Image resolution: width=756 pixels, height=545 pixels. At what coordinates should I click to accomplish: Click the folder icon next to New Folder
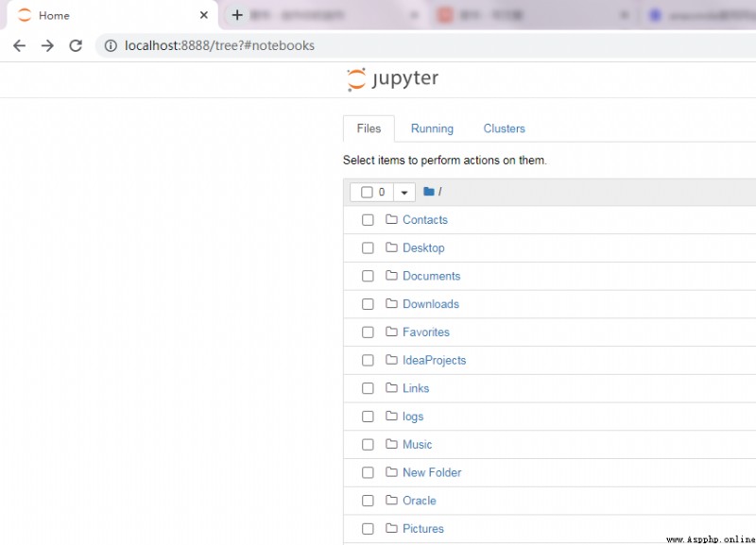pyautogui.click(x=391, y=472)
